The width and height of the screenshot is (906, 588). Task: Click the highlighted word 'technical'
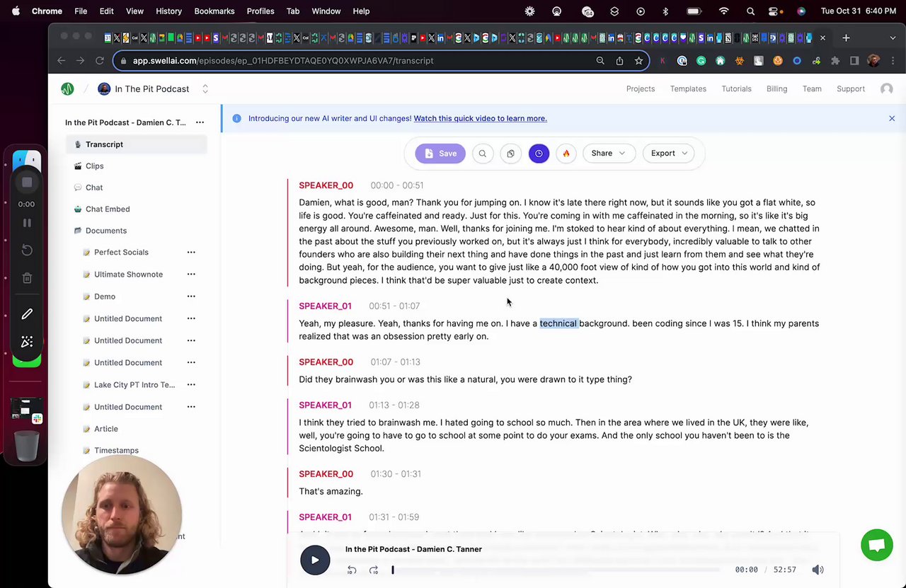pyautogui.click(x=558, y=324)
